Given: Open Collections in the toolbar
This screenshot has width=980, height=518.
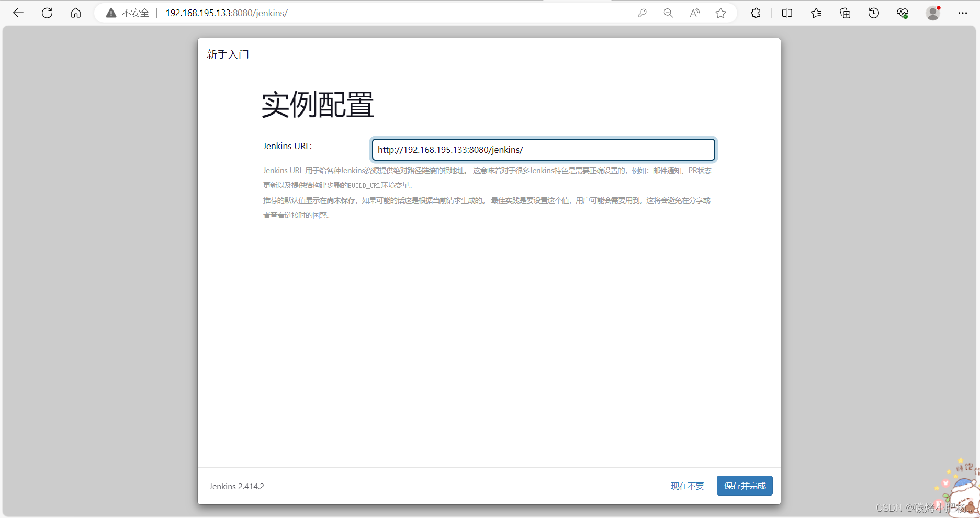Looking at the screenshot, I should click(x=844, y=13).
